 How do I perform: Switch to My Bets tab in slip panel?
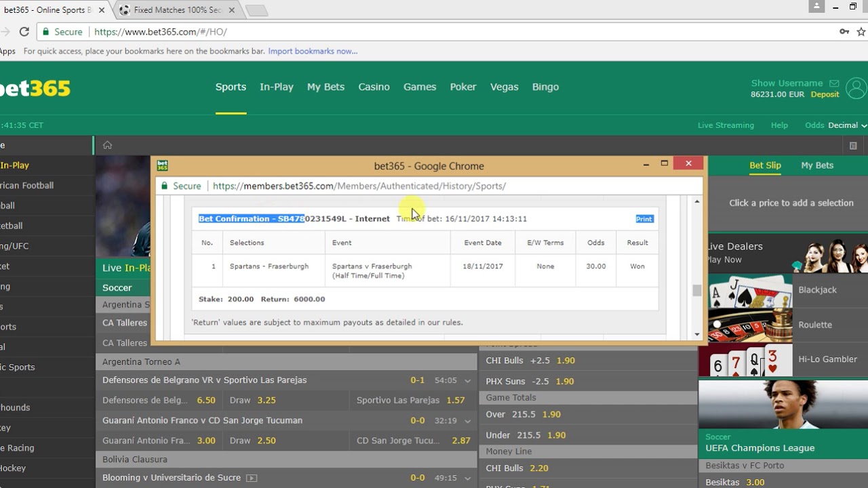coord(817,165)
